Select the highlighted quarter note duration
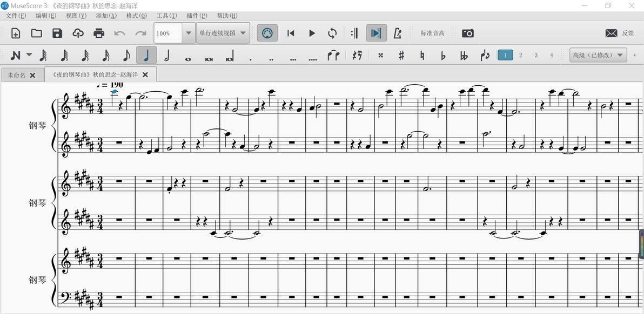 (146, 55)
